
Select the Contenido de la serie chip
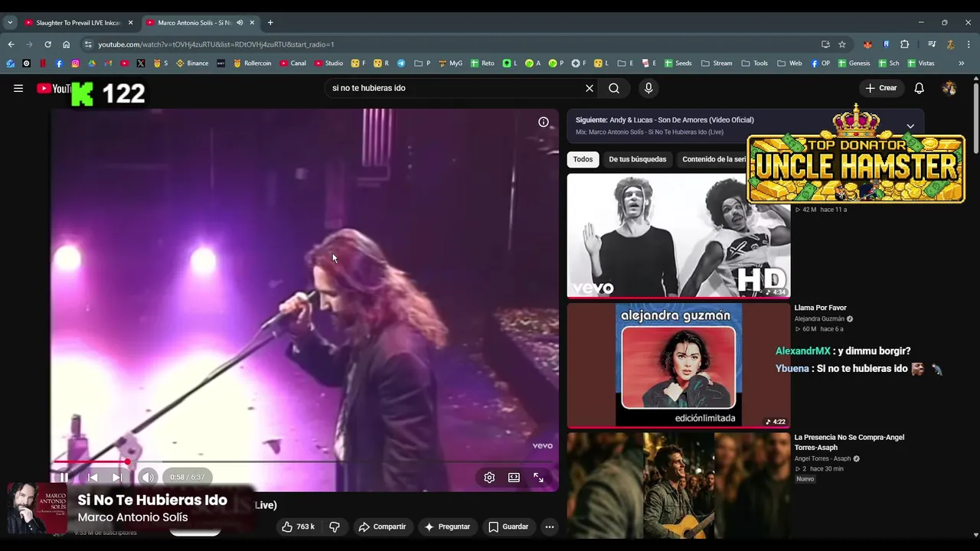tap(712, 159)
